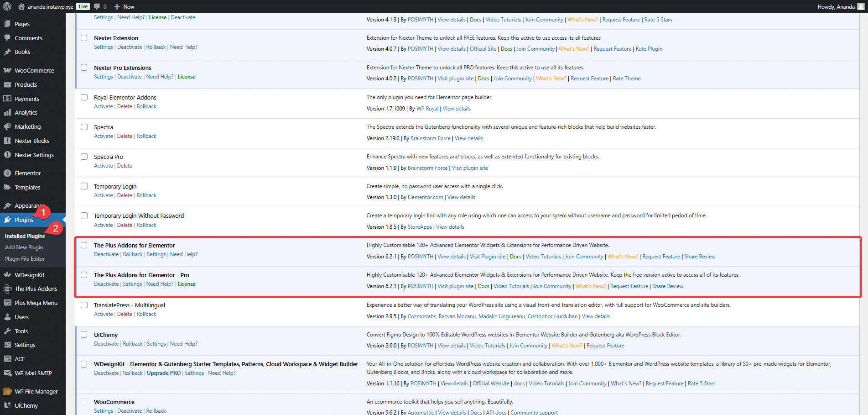Open the Installed Plugins submenu item
868x415 pixels.
click(x=25, y=236)
